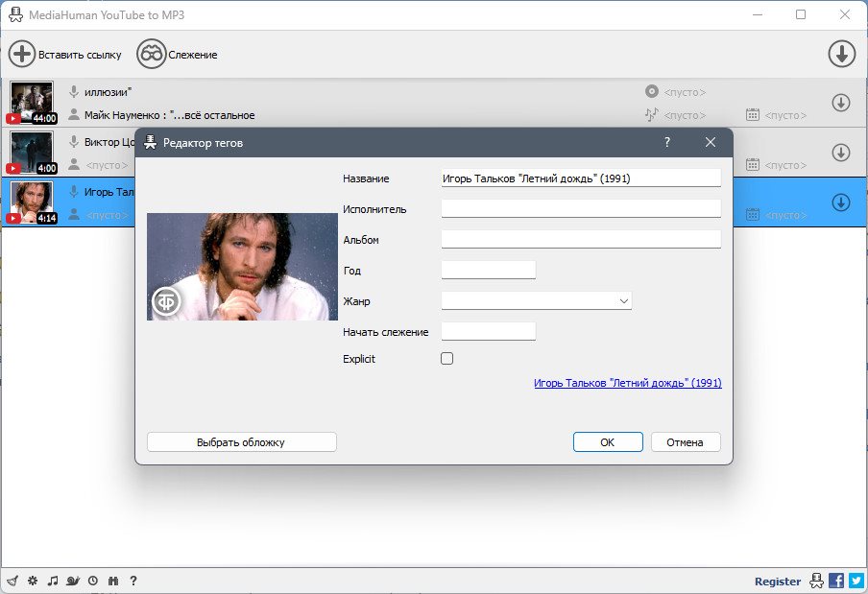Open the clock history icon
The image size is (868, 594).
(93, 581)
